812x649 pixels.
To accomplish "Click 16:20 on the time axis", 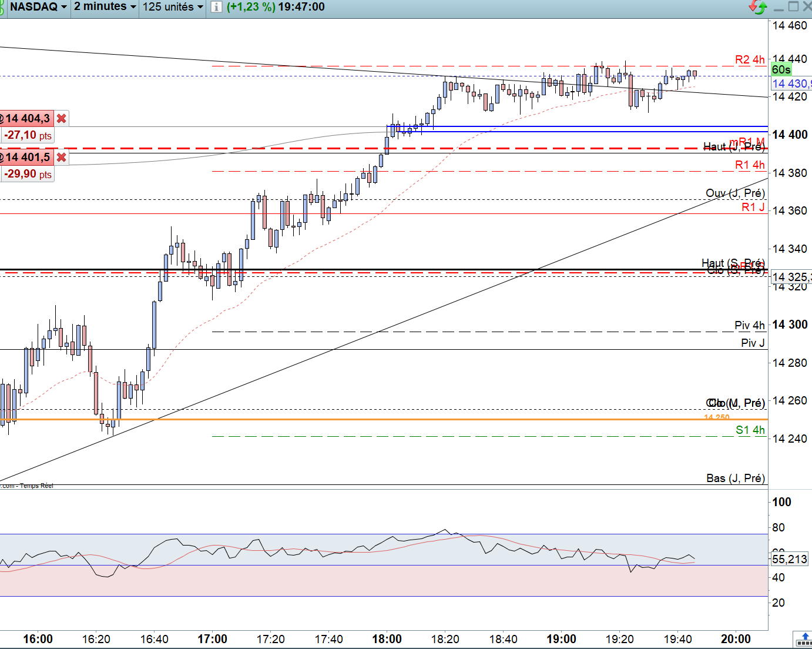I will (96, 639).
